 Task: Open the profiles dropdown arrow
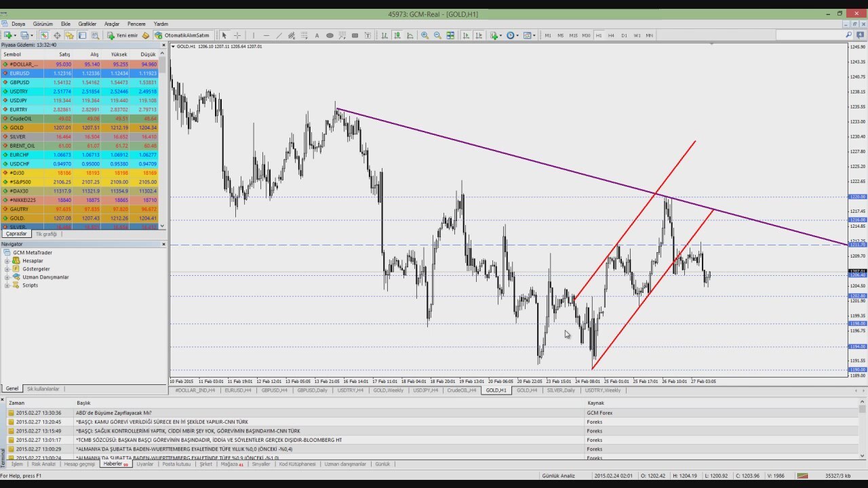tap(32, 35)
